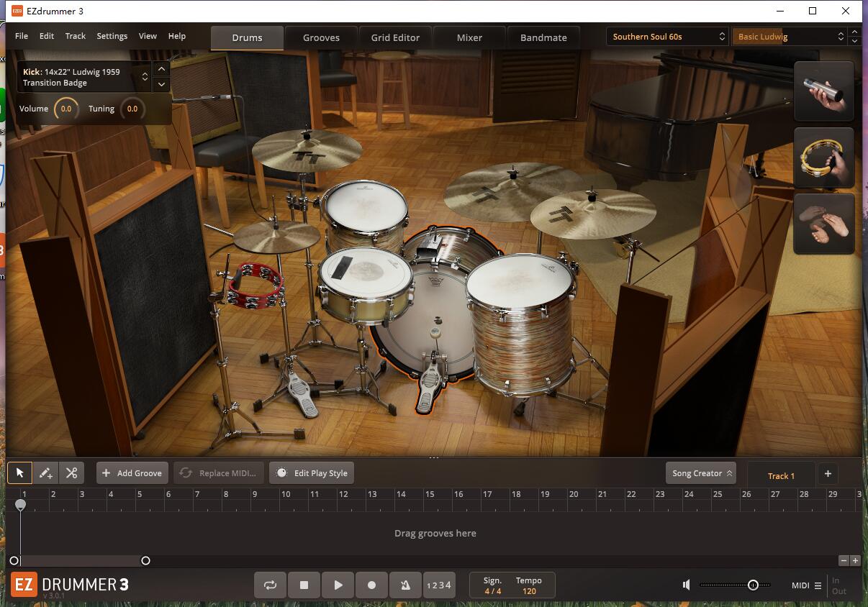The height and width of the screenshot is (607, 868).
Task: Switch to the Bandmate tab
Action: coord(543,37)
